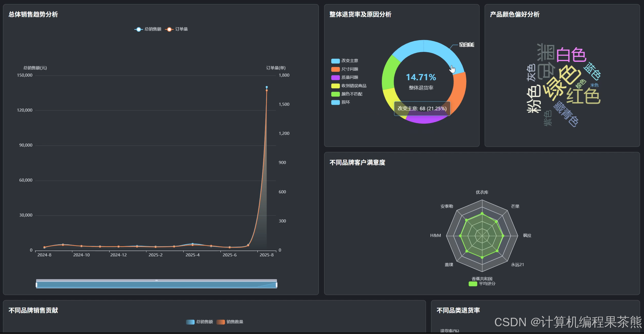
Task: Click the 产品颜色偏好分析 panel title
Action: (x=514, y=14)
